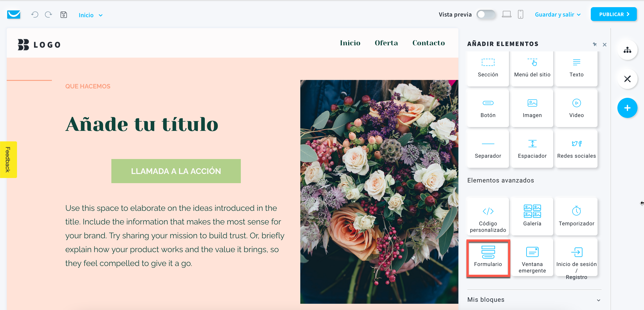Switch to mobile view icon
Viewport: 644px width, 310px height.
pyautogui.click(x=521, y=14)
